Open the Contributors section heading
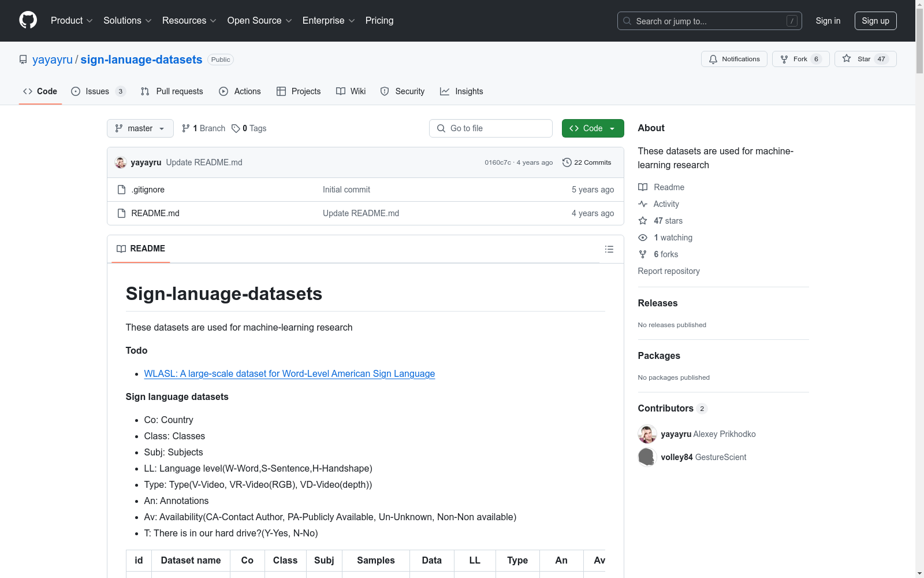The width and height of the screenshot is (924, 578). click(672, 408)
